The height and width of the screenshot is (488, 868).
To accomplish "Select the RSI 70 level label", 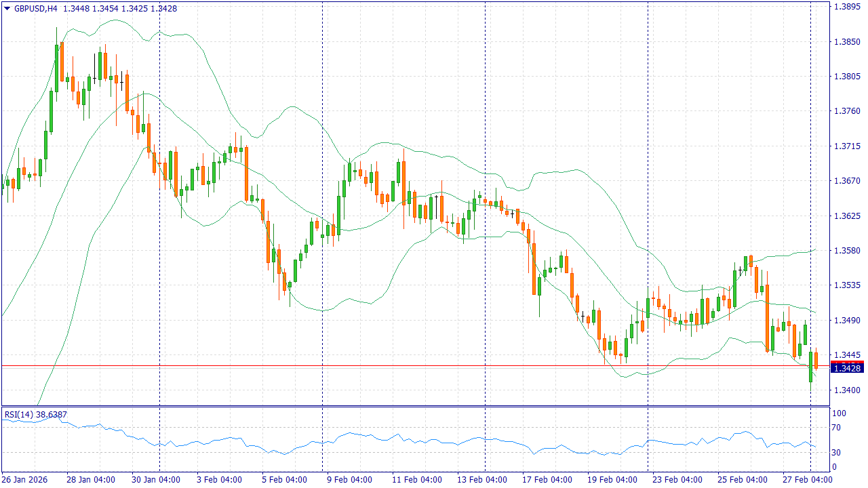I will tap(839, 427).
